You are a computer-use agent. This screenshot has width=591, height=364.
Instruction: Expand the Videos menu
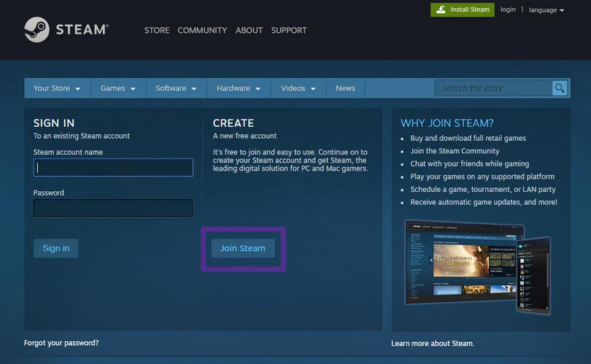[298, 88]
